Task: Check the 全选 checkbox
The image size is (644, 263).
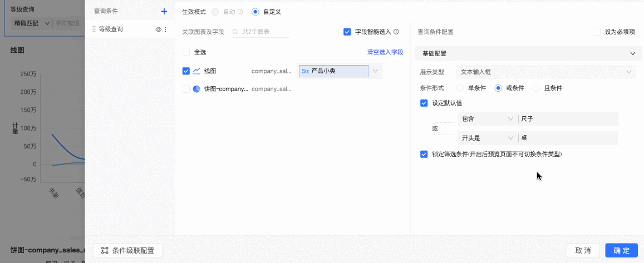Action: (x=186, y=52)
